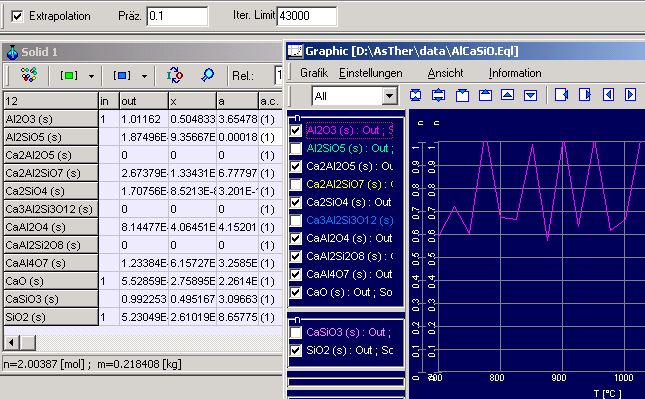This screenshot has width=645, height=399.
Task: Check Ca2Al2SiO7 (s) in graph legend
Action: coord(296,184)
